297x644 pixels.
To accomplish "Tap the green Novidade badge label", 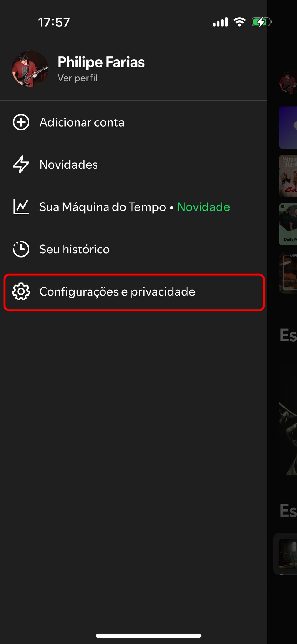I will tap(204, 207).
